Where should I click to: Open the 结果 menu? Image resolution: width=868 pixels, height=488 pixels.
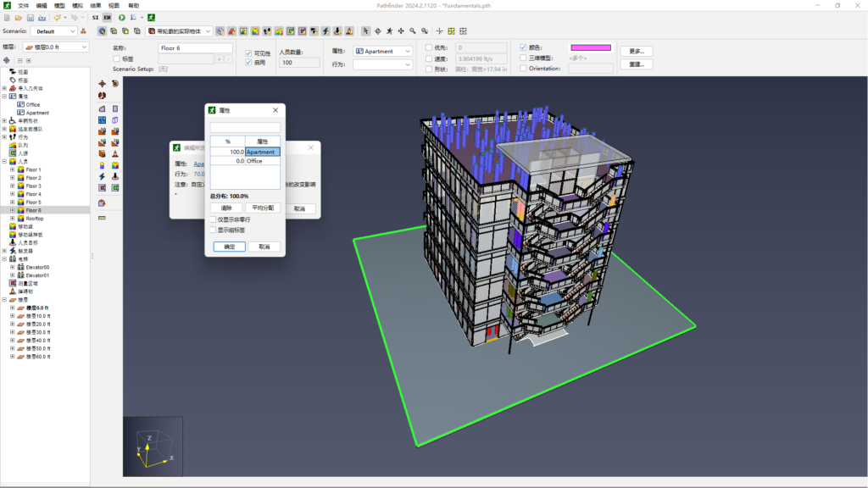[x=96, y=5]
